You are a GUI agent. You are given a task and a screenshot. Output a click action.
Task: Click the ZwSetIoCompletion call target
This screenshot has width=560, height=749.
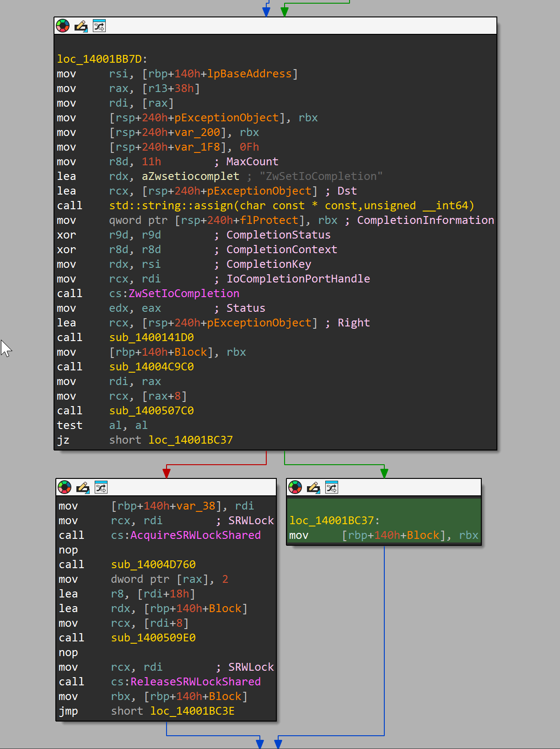tap(184, 293)
